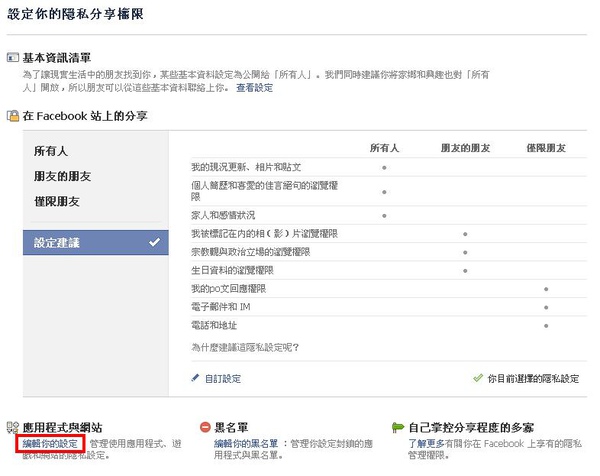
Task: Click the 僅限朋友 column header
Action: click(x=546, y=148)
